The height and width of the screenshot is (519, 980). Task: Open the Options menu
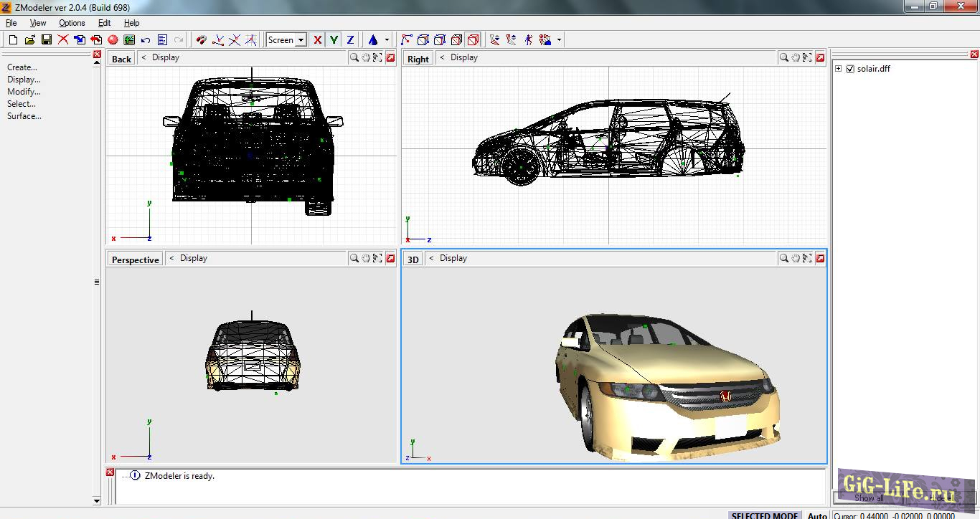[x=72, y=22]
